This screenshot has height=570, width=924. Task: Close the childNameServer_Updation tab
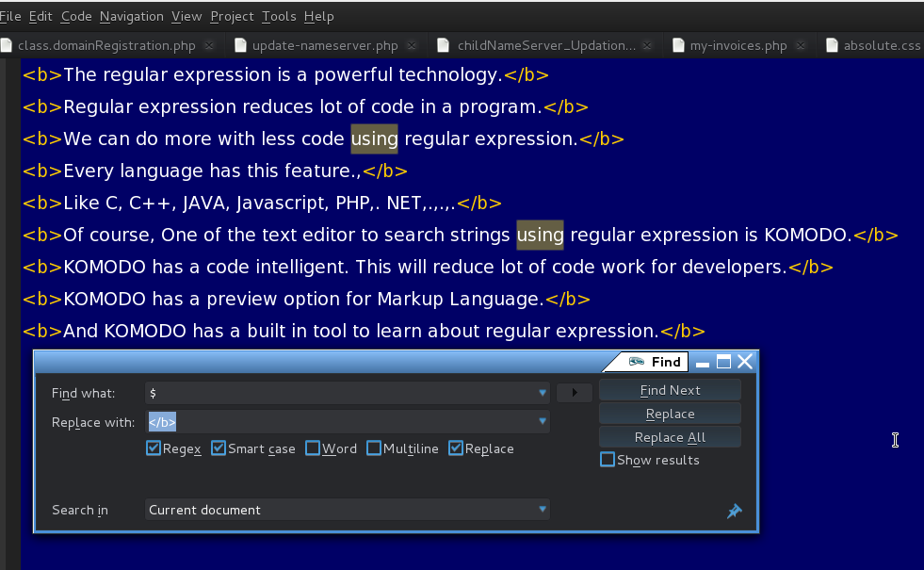647,45
